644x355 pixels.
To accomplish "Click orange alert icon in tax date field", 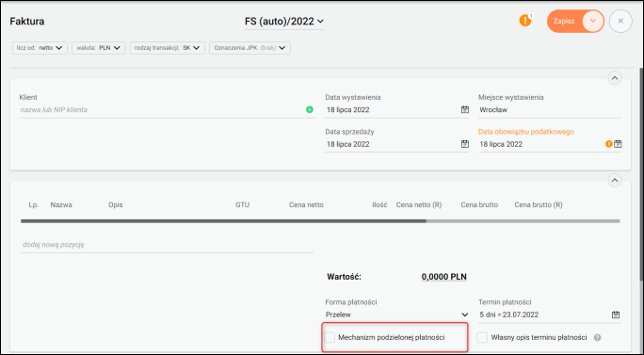I will tap(608, 144).
